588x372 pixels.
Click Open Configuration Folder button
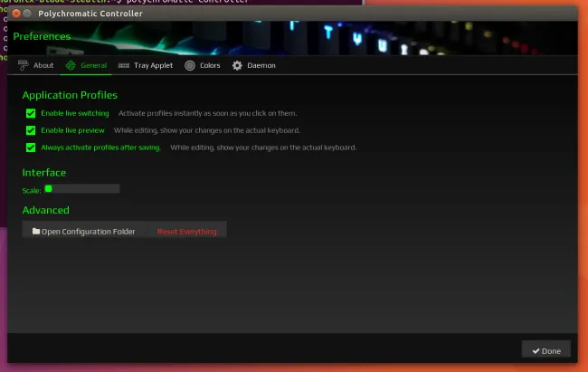(83, 231)
